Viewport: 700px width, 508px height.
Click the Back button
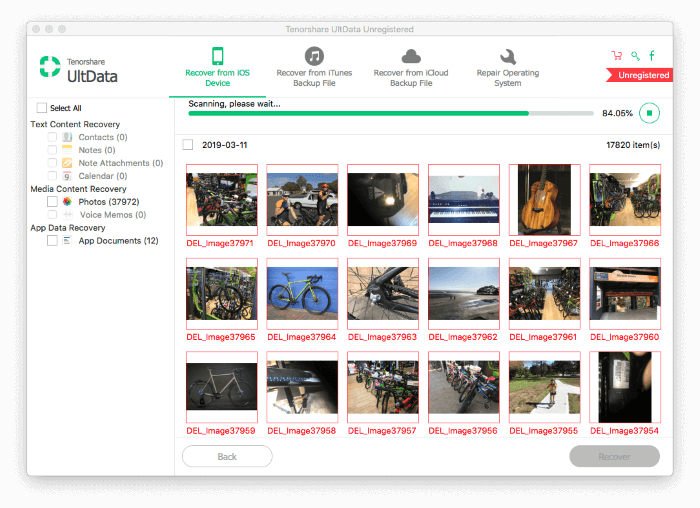pyautogui.click(x=227, y=456)
